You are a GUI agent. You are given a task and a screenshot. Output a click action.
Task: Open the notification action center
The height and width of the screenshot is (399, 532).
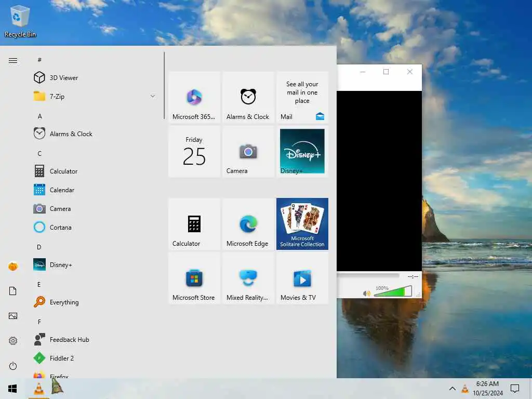[515, 389]
